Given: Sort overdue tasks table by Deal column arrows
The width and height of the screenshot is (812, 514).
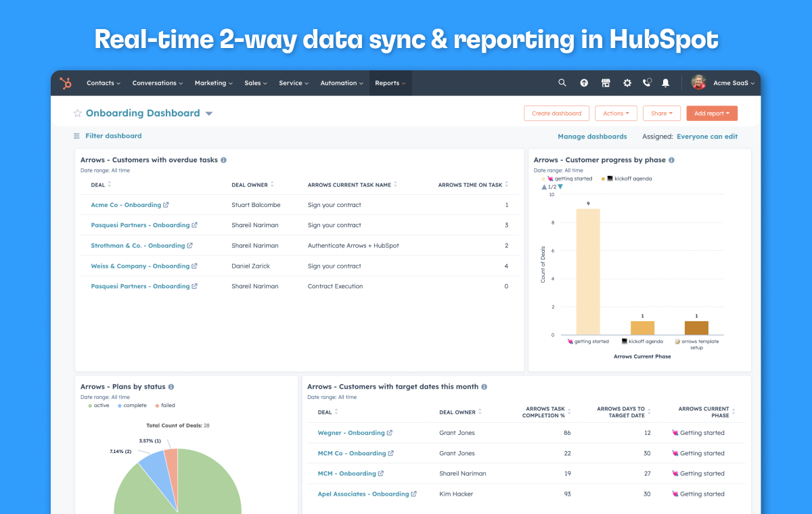Looking at the screenshot, I should (110, 185).
